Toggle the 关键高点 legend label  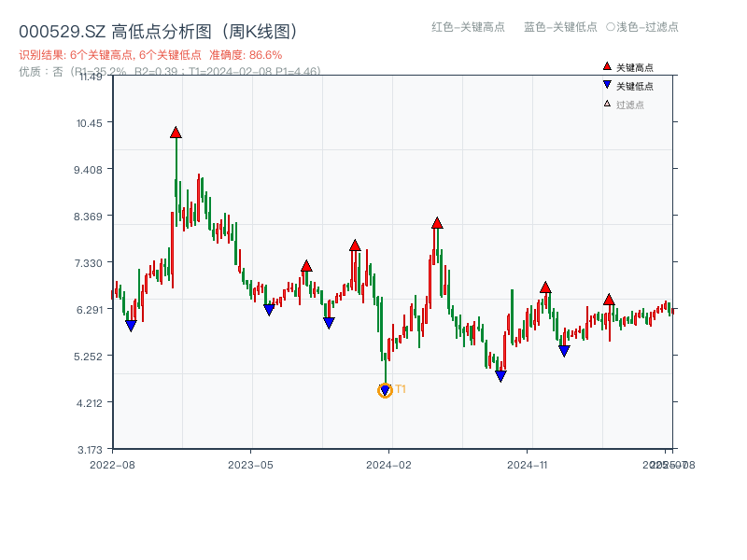point(635,67)
